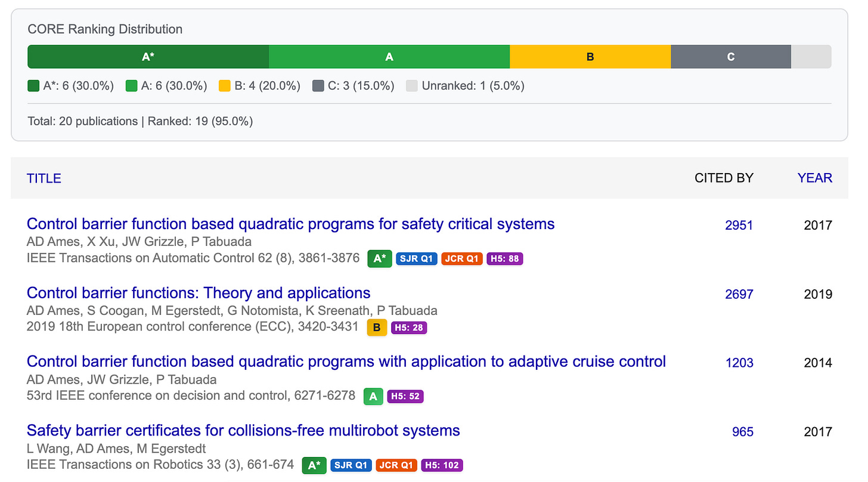Screen dimensions: 868x482
Task: Click JCR Q1 badge for Transactions on Robotics
Action: [397, 465]
